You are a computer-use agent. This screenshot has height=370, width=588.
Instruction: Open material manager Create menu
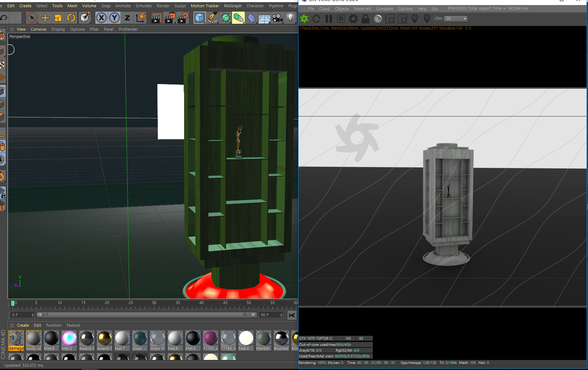pos(23,325)
